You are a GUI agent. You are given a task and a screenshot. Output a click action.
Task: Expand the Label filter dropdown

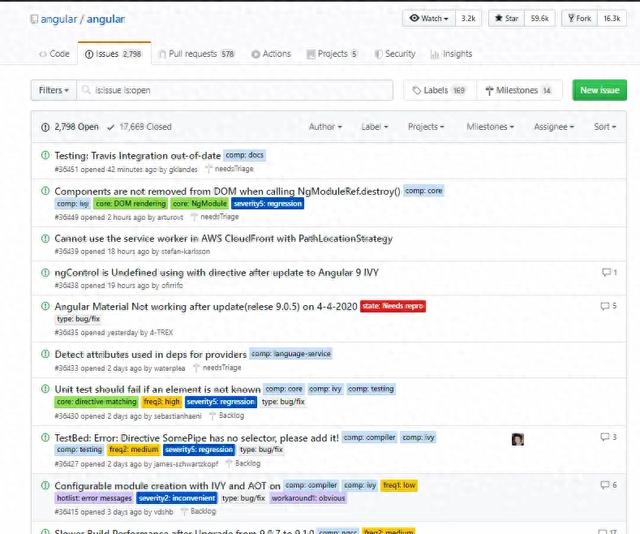pos(374,127)
